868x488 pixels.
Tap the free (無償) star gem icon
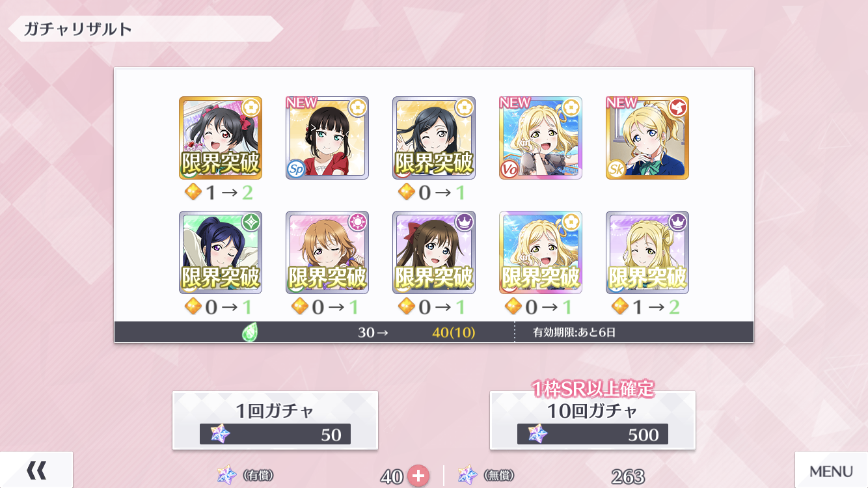click(x=468, y=476)
